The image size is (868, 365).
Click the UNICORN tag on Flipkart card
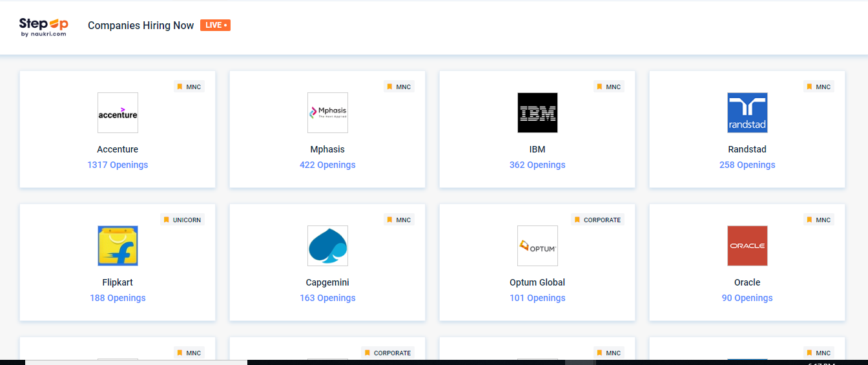point(183,220)
